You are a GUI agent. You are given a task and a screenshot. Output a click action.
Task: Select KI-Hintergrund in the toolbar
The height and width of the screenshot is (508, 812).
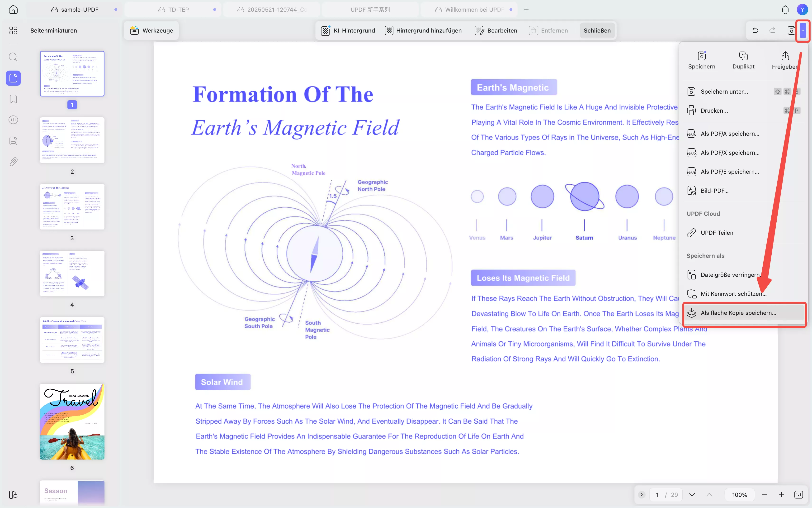tap(348, 30)
